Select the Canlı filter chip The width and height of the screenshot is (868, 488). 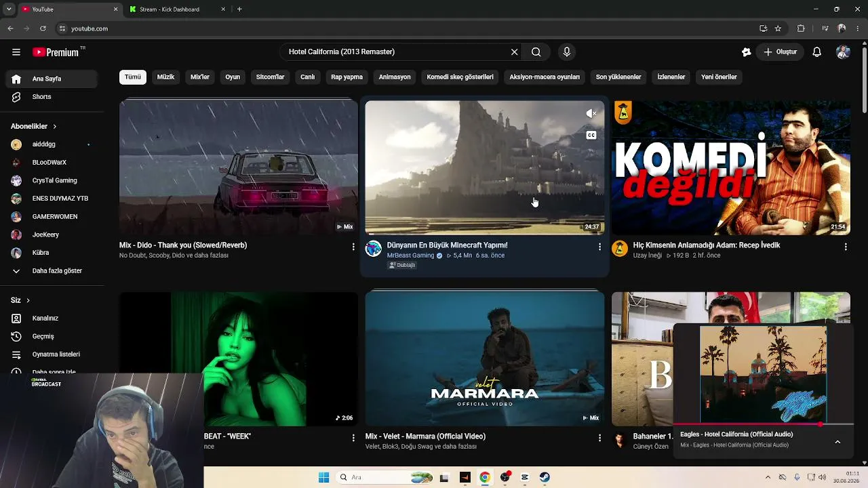(308, 77)
